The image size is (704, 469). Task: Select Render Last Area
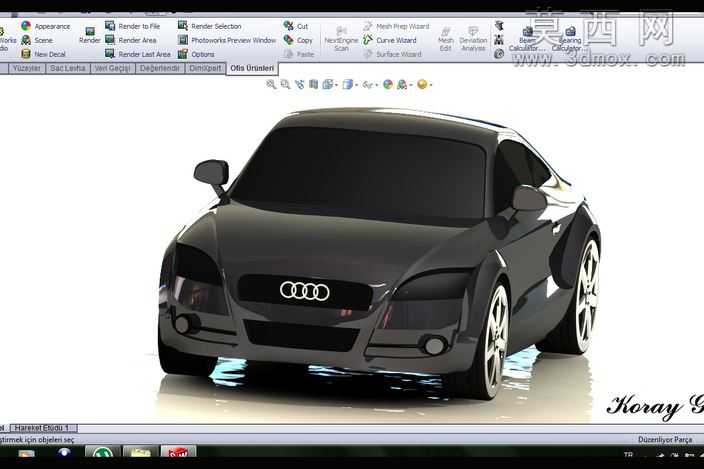[x=138, y=54]
